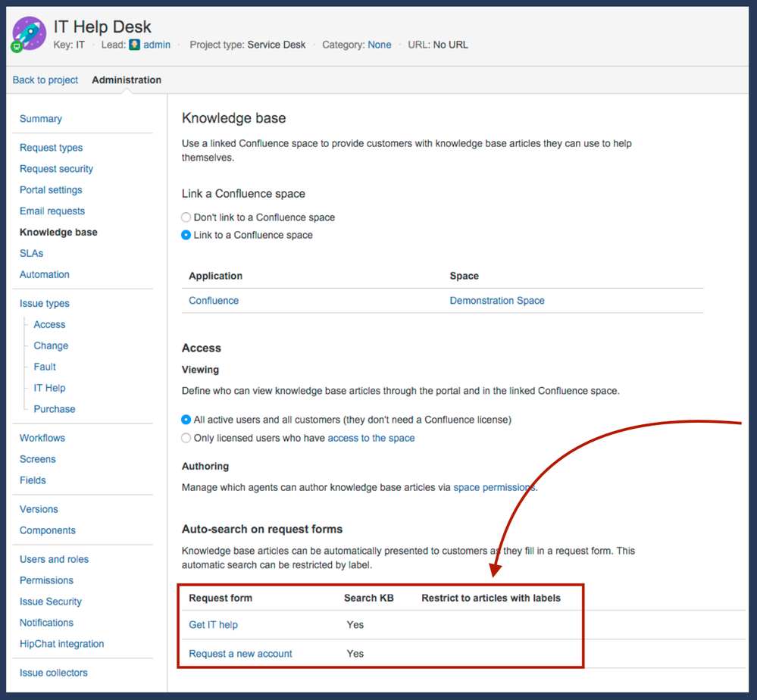Click the admin project lead link
The height and width of the screenshot is (700, 757).
click(157, 45)
